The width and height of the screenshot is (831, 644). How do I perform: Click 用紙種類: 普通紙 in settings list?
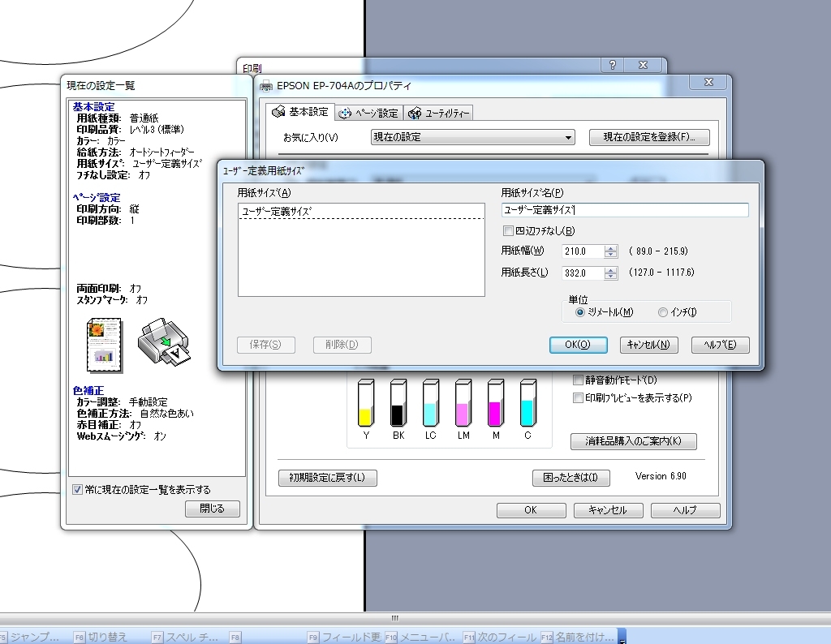pyautogui.click(x=118, y=118)
